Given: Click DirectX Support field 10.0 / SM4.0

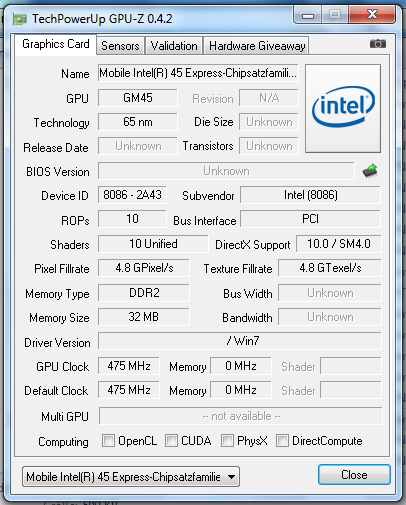Looking at the screenshot, I should (339, 244).
